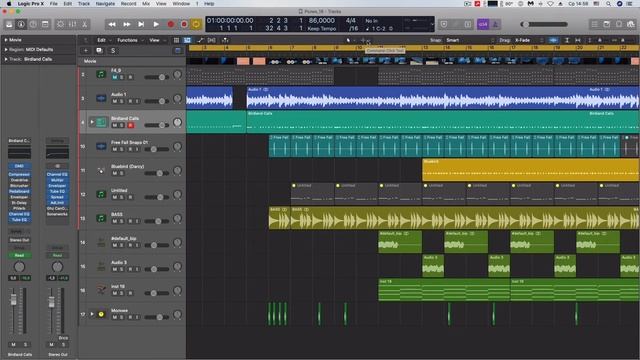
Task: Open the File menu
Action: 53,4
